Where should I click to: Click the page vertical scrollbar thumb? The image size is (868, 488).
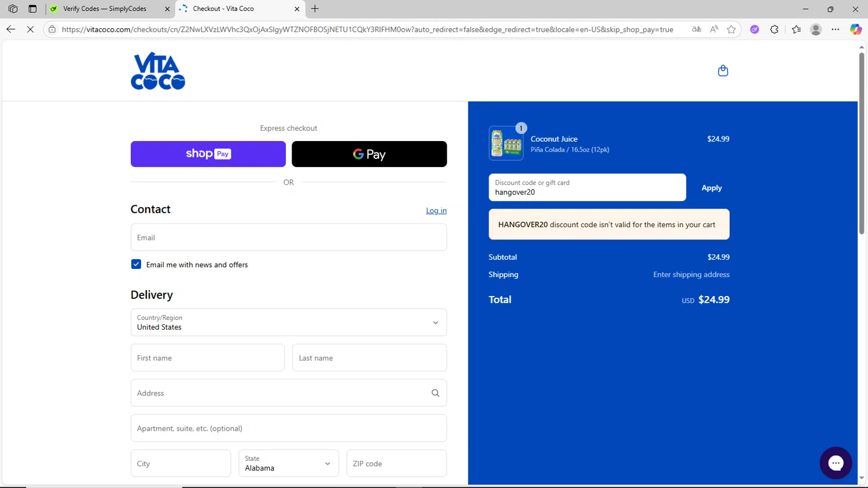(862, 143)
